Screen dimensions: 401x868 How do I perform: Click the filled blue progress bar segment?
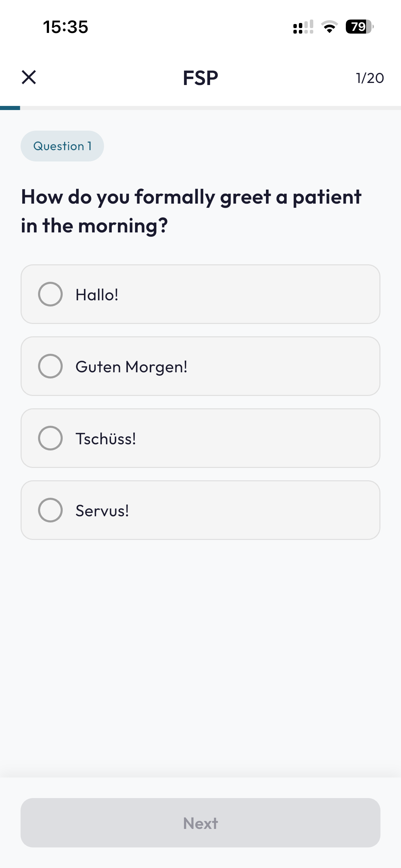click(10, 108)
